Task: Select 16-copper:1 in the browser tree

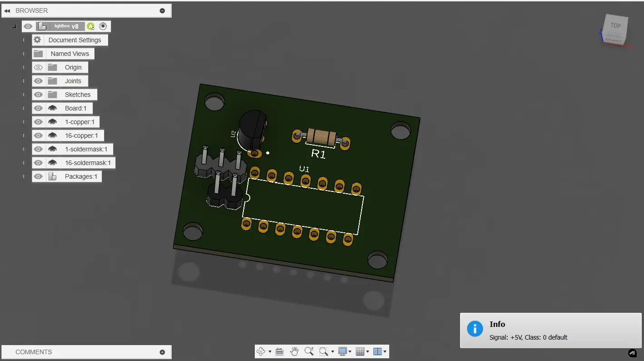Action: (81, 135)
